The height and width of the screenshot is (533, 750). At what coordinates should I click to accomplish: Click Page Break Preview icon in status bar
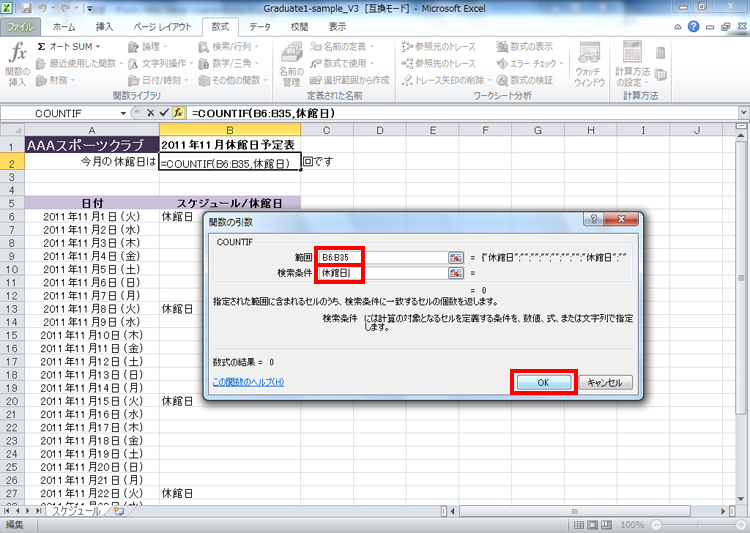click(606, 525)
